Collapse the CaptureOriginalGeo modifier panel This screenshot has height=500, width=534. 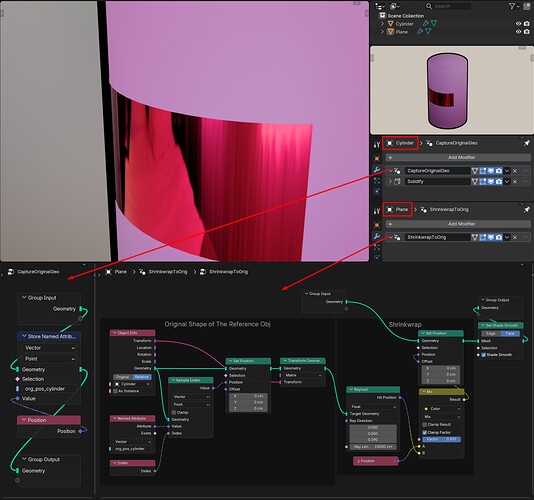click(390, 171)
